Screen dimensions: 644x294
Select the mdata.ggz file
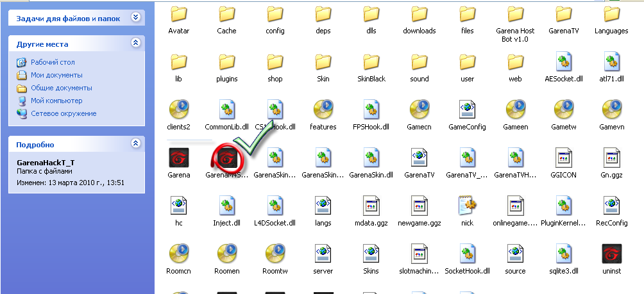click(371, 206)
